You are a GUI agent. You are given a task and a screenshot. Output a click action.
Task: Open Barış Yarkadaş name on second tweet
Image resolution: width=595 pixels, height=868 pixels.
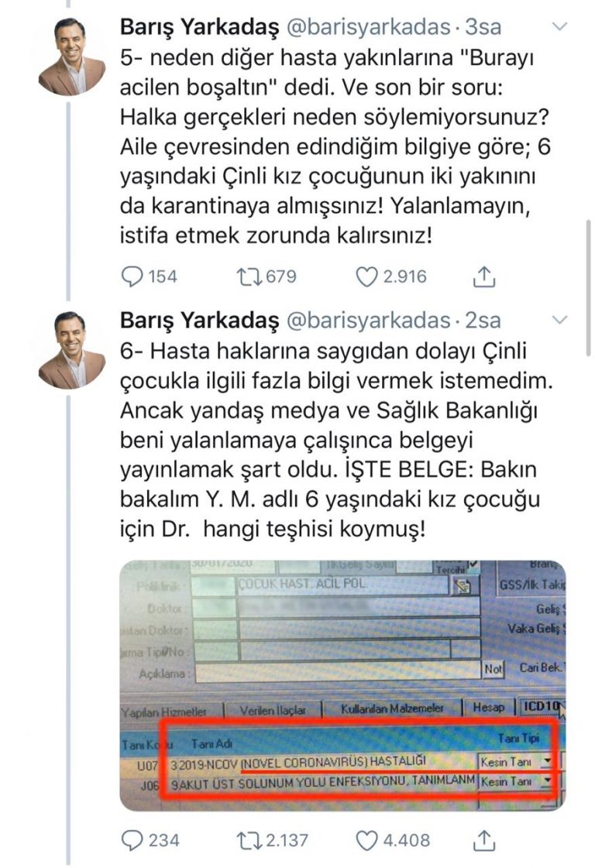[x=200, y=320]
